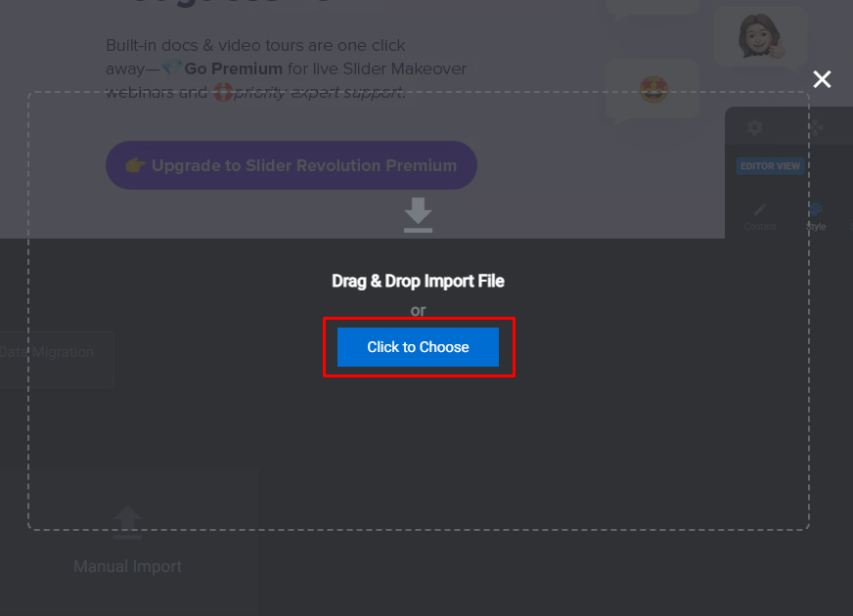Select the EDITOR VIEW badge
Viewport: 853px width, 616px height.
point(770,166)
